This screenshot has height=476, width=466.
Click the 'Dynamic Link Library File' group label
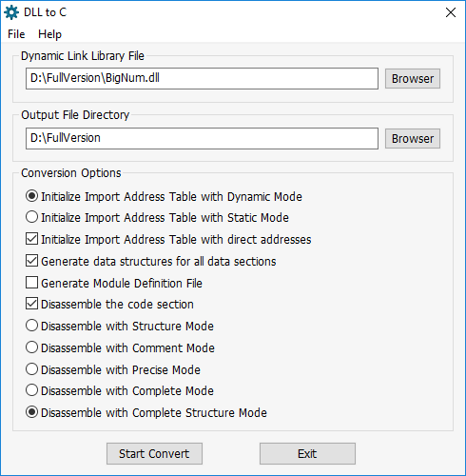(x=83, y=56)
